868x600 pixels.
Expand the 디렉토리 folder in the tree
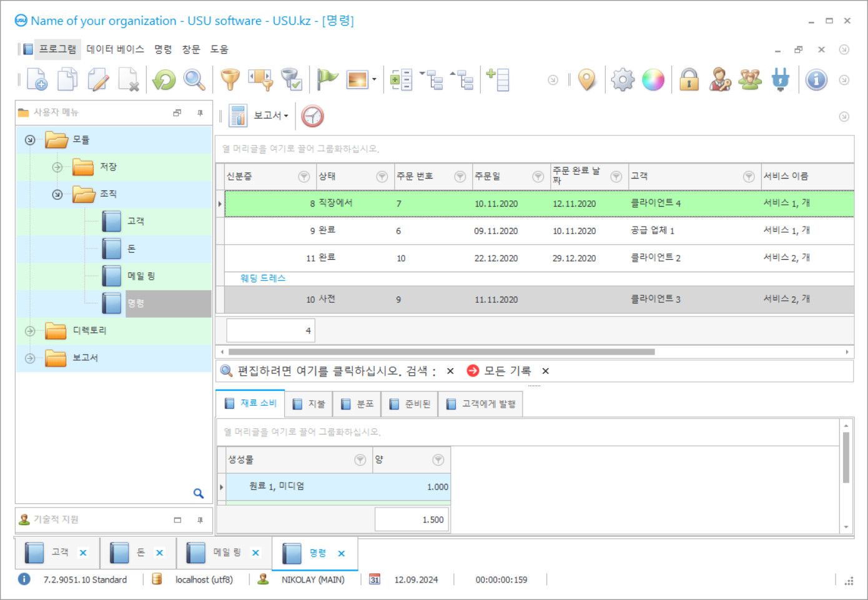[30, 331]
